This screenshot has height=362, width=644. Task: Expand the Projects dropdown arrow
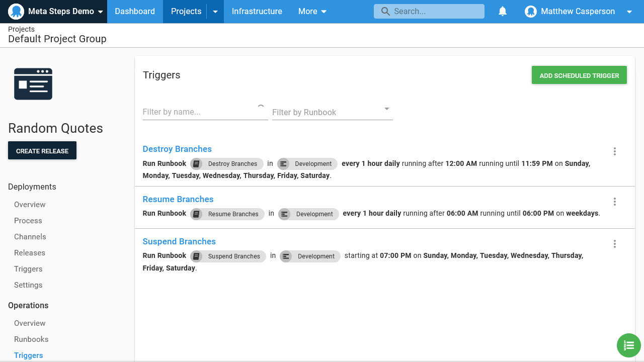pyautogui.click(x=215, y=12)
